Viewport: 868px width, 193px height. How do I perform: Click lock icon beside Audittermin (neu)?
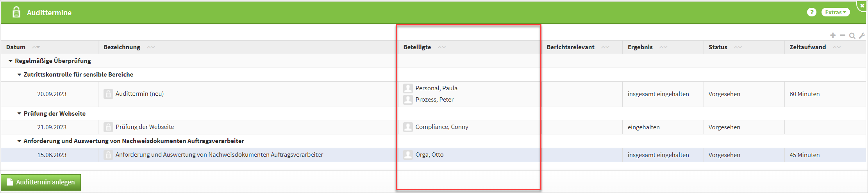[108, 94]
